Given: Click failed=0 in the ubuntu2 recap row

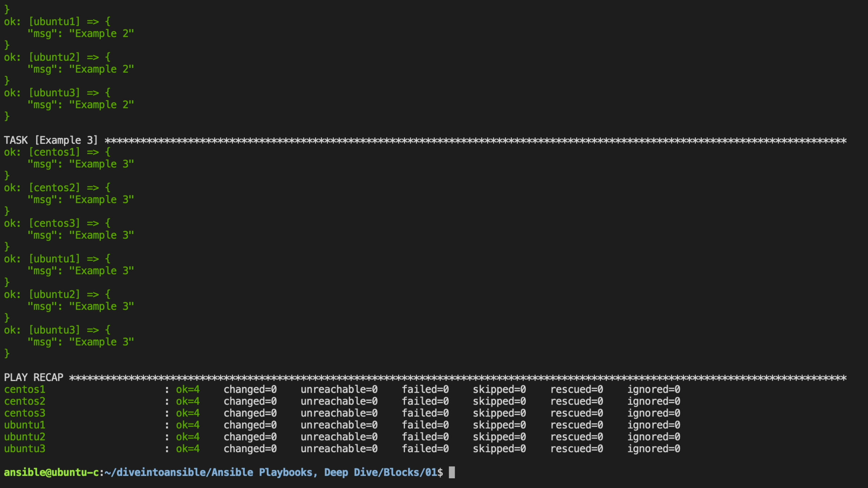Looking at the screenshot, I should [425, 437].
